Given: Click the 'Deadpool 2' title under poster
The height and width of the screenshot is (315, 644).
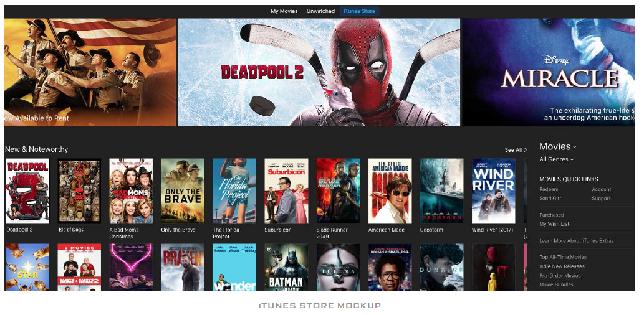Looking at the screenshot, I should pos(20,230).
